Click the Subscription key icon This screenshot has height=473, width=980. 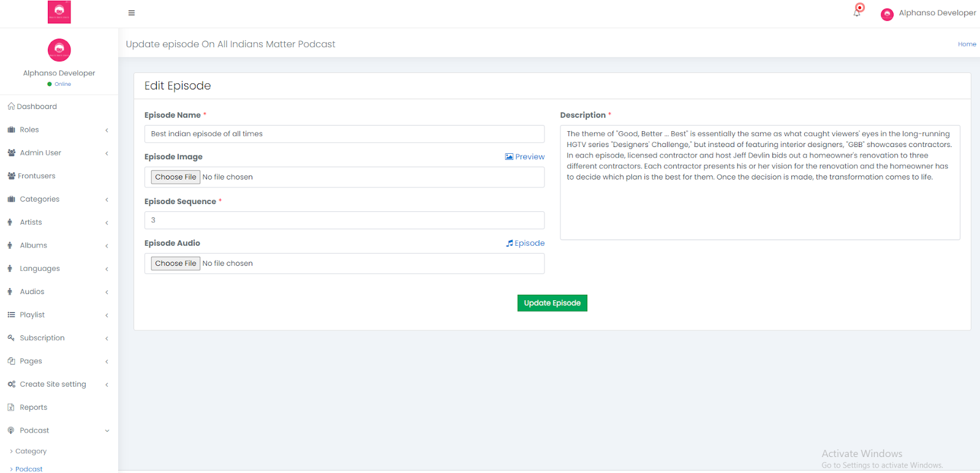11,338
